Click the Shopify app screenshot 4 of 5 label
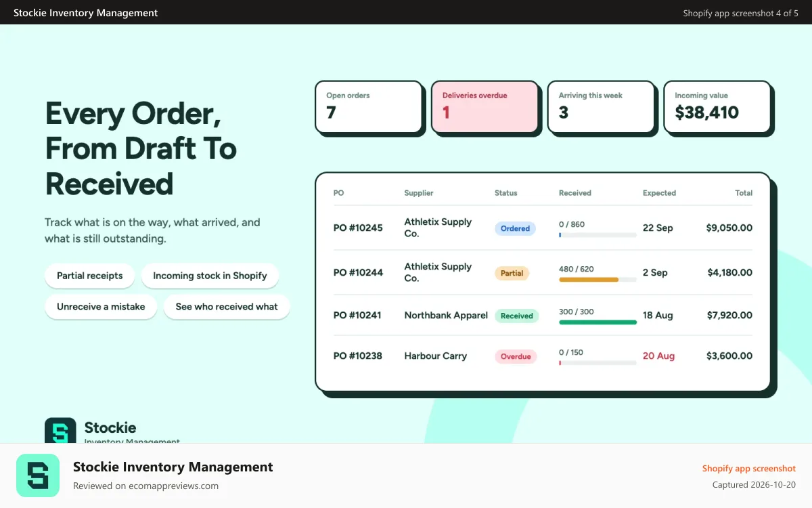The width and height of the screenshot is (812, 508). [x=741, y=13]
